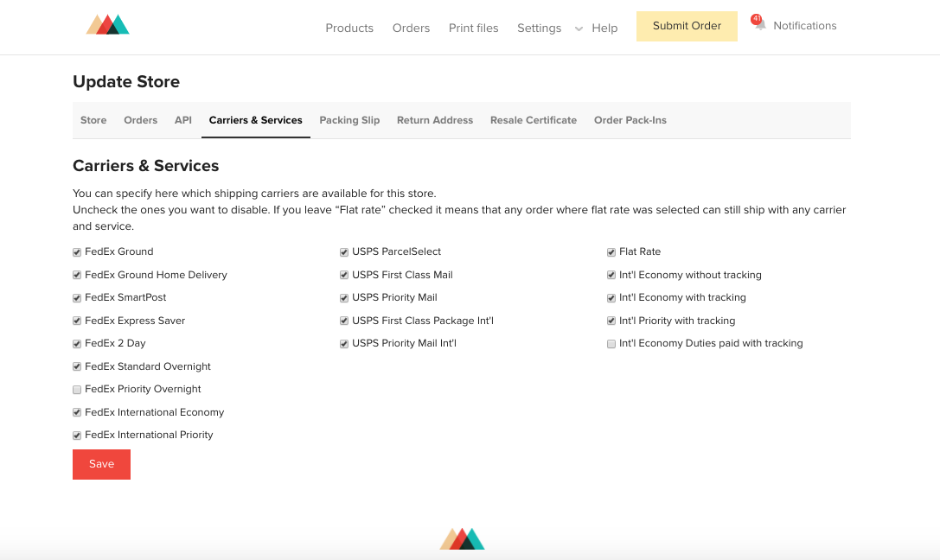Viewport: 940px width, 560px height.
Task: Enable Int'l Economy Duties paid with tracking
Action: [x=611, y=344]
